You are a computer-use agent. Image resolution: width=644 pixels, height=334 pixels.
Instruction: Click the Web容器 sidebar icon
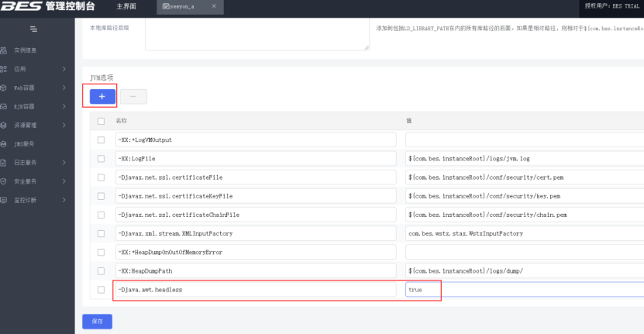(x=4, y=88)
